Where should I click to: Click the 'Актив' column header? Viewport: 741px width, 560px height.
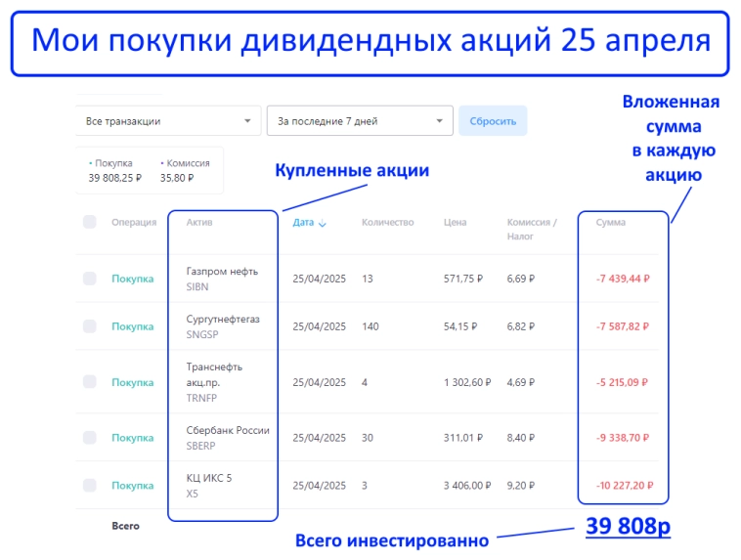(x=199, y=222)
